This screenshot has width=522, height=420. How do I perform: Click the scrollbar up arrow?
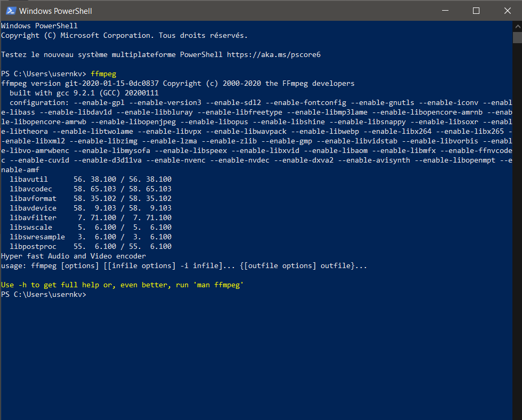517,26
